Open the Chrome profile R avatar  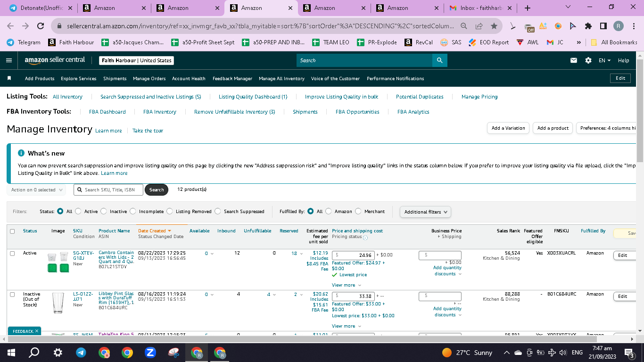coord(619,26)
